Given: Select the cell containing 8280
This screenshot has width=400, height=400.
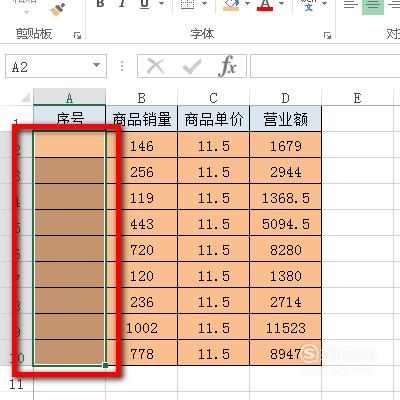Looking at the screenshot, I should [286, 249].
